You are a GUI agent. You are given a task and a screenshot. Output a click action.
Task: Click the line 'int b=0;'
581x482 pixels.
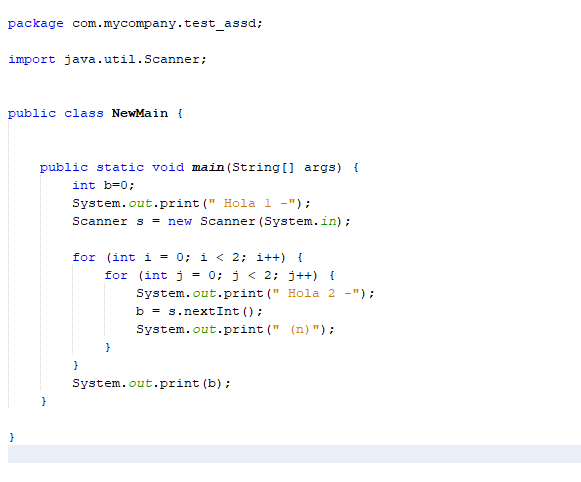pyautogui.click(x=103, y=185)
